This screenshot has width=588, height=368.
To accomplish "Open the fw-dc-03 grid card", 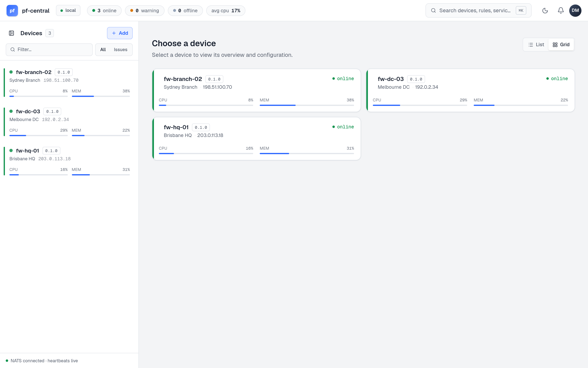I will pos(470,91).
